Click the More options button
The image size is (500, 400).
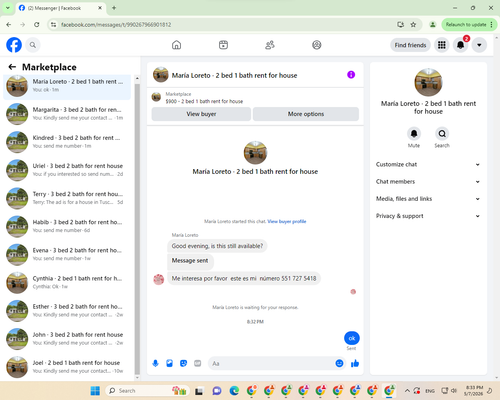[x=306, y=114]
